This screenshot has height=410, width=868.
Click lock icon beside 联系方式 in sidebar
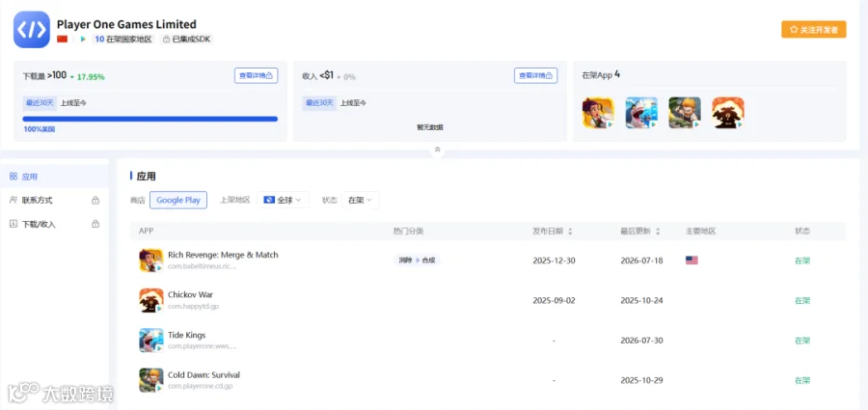pyautogui.click(x=95, y=200)
